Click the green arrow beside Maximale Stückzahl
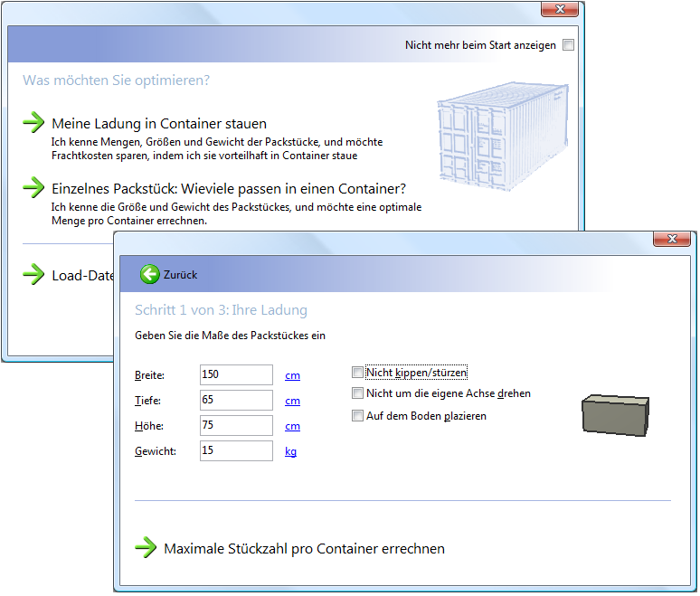This screenshot has width=700, height=596. (146, 547)
